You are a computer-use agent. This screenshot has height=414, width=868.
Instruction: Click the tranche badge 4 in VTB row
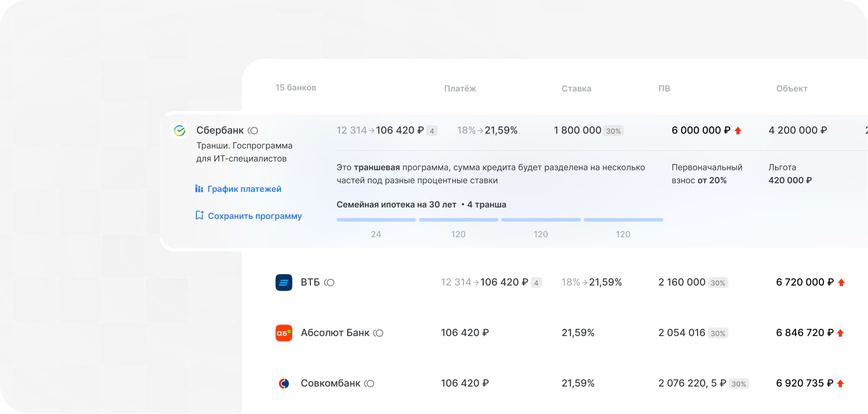(x=536, y=283)
